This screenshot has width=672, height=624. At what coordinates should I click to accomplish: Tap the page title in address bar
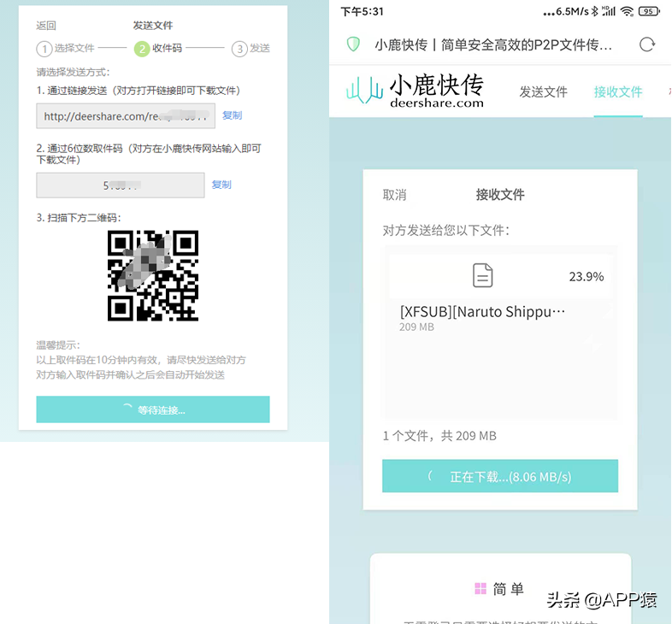pyautogui.click(x=493, y=44)
